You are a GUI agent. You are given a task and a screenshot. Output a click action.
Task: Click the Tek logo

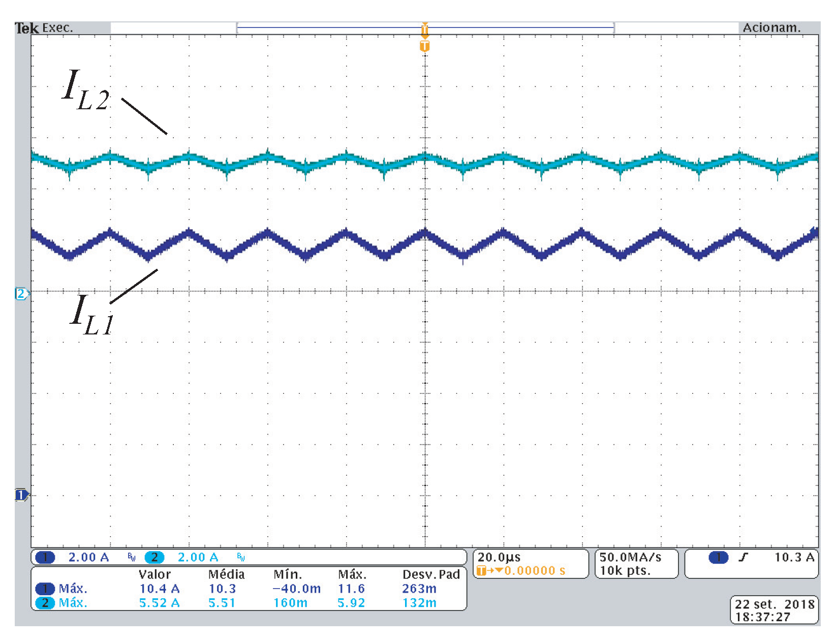(26, 28)
